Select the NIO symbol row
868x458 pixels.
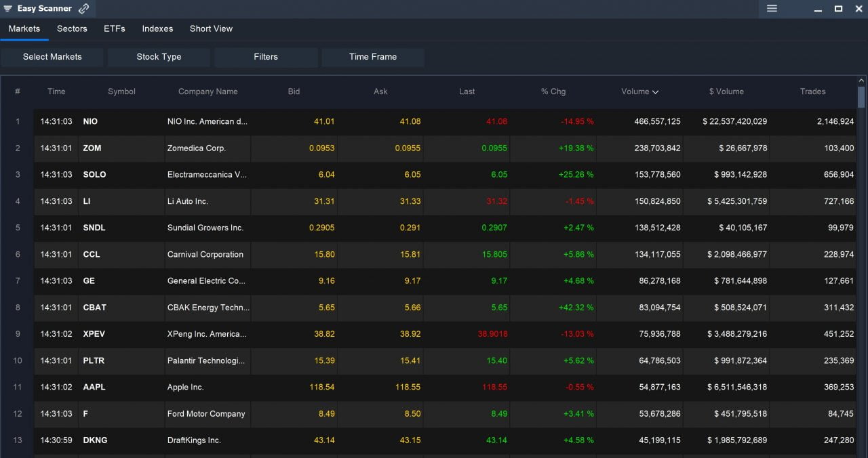coord(90,121)
